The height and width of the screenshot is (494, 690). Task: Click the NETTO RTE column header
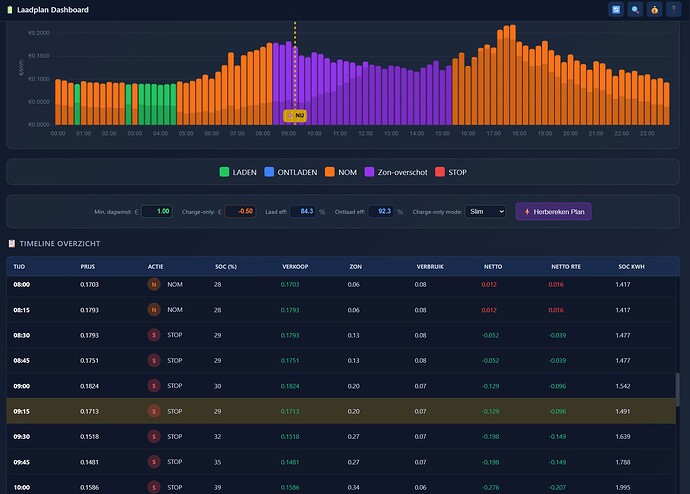coord(566,267)
